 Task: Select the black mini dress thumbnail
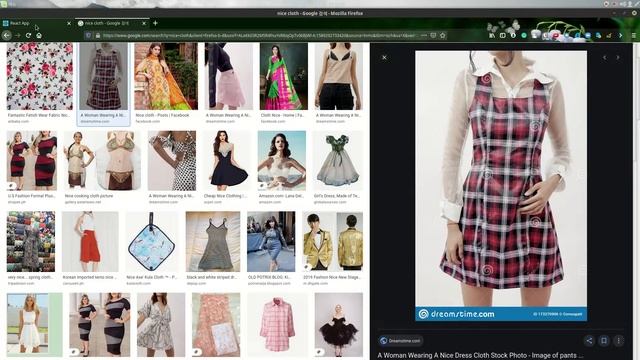227,160
